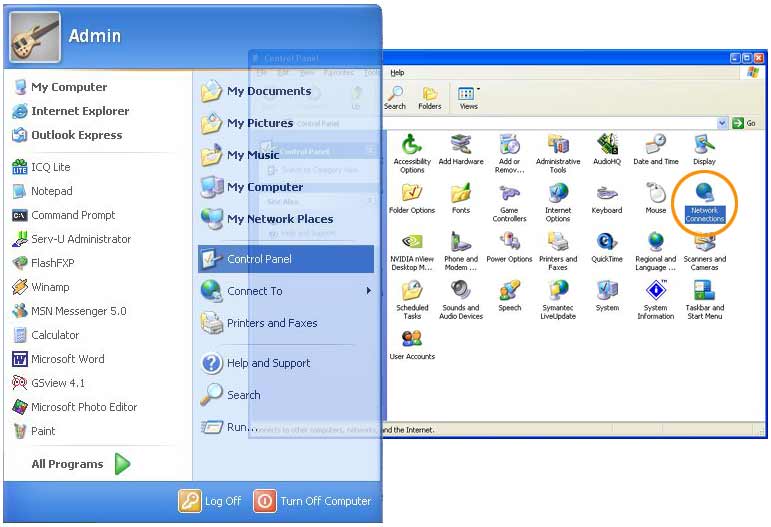Open Folder Options icon
This screenshot has width=771, height=527.
412,198
